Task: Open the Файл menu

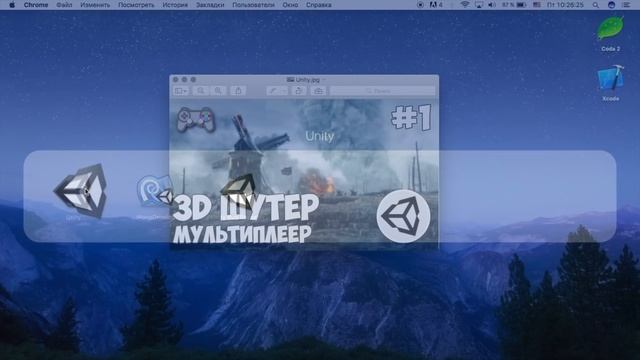Action: point(64,5)
